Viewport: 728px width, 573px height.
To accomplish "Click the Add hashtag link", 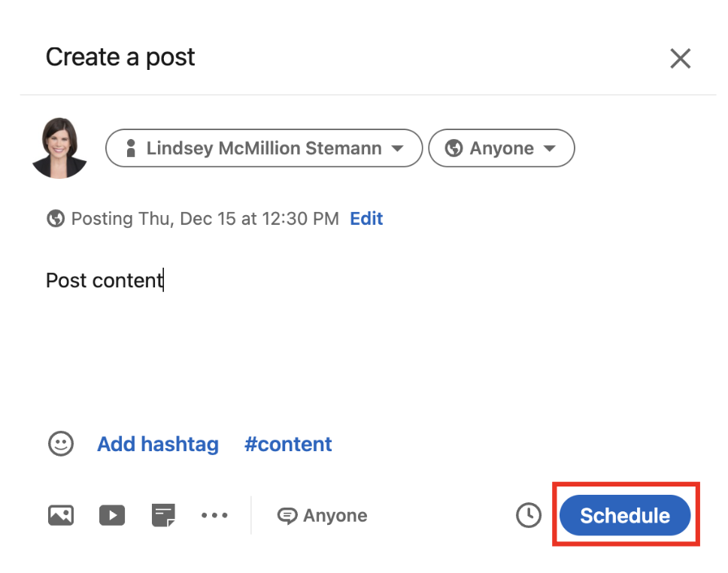I will [x=158, y=444].
